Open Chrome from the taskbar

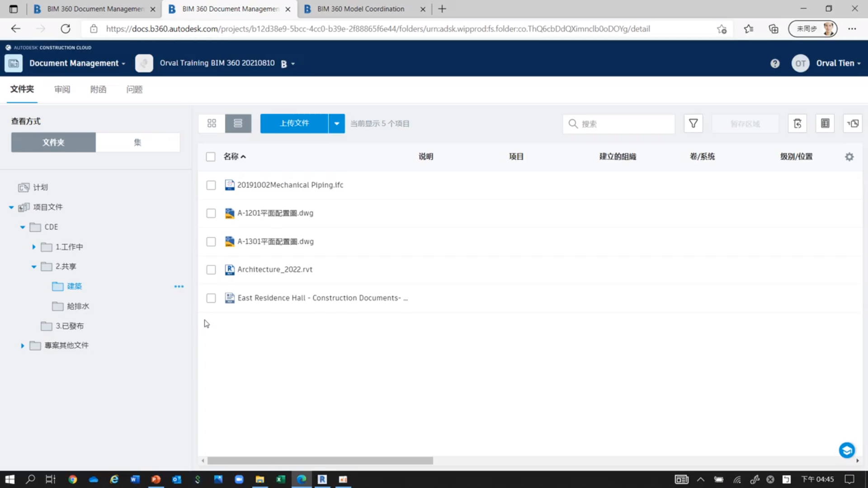coord(73,479)
